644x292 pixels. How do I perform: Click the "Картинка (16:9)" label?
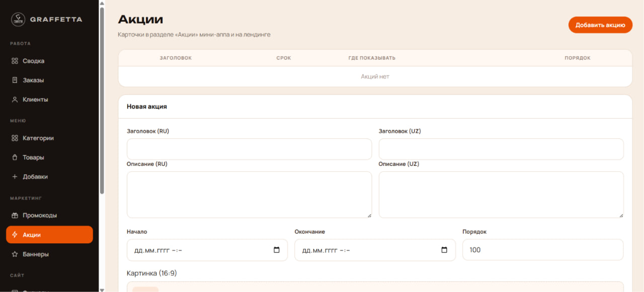point(152,273)
